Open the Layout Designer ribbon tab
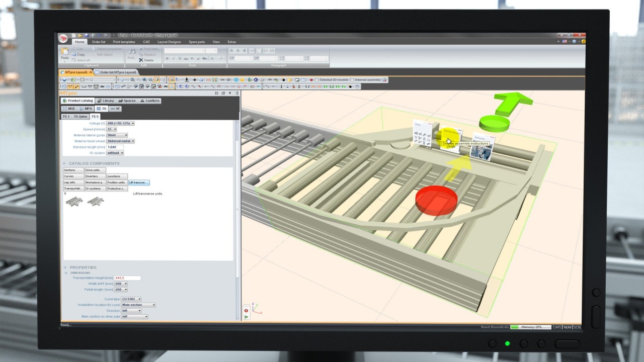This screenshot has height=362, width=644. click(x=169, y=42)
